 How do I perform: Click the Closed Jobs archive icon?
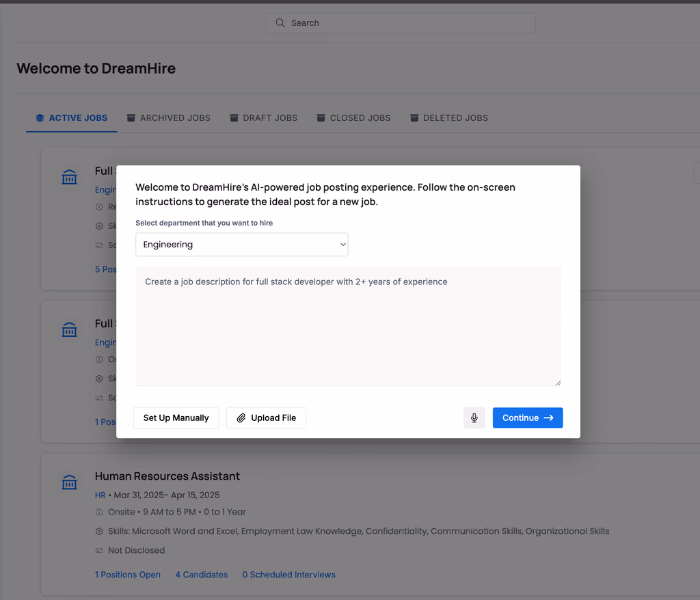click(x=321, y=118)
